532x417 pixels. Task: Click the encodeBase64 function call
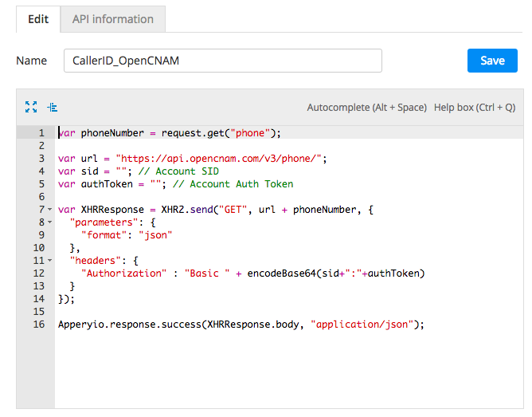pos(282,273)
